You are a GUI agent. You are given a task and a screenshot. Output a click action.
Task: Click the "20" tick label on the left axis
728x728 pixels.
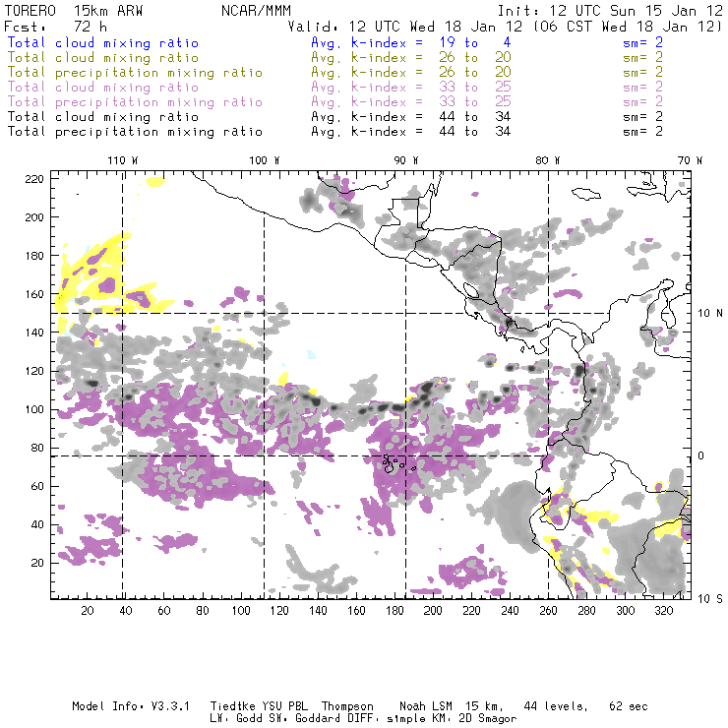[x=37, y=563]
